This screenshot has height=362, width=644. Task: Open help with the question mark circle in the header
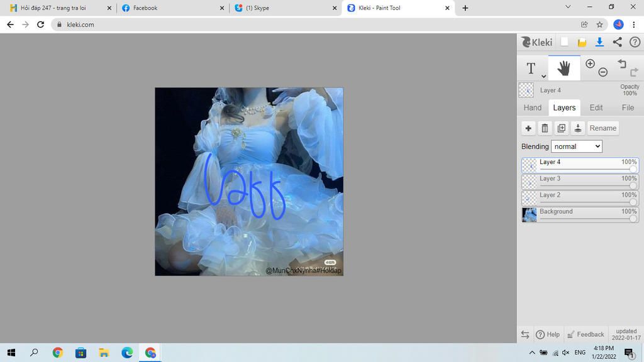pyautogui.click(x=635, y=42)
